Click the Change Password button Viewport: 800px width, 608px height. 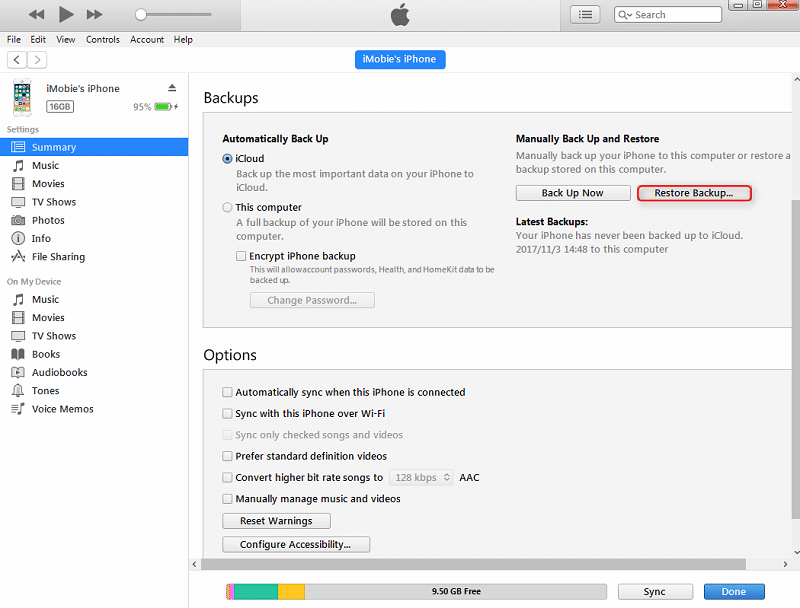tap(312, 300)
